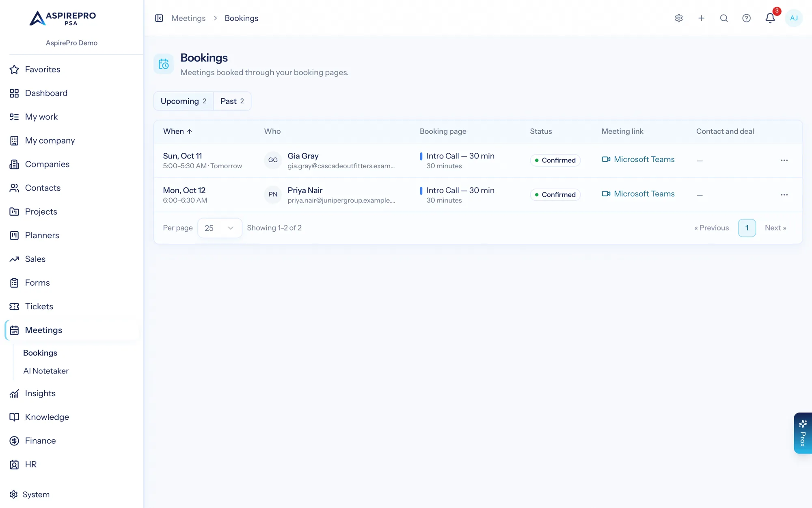812x508 pixels.
Task: Open the AJ user avatar menu
Action: 794,18
